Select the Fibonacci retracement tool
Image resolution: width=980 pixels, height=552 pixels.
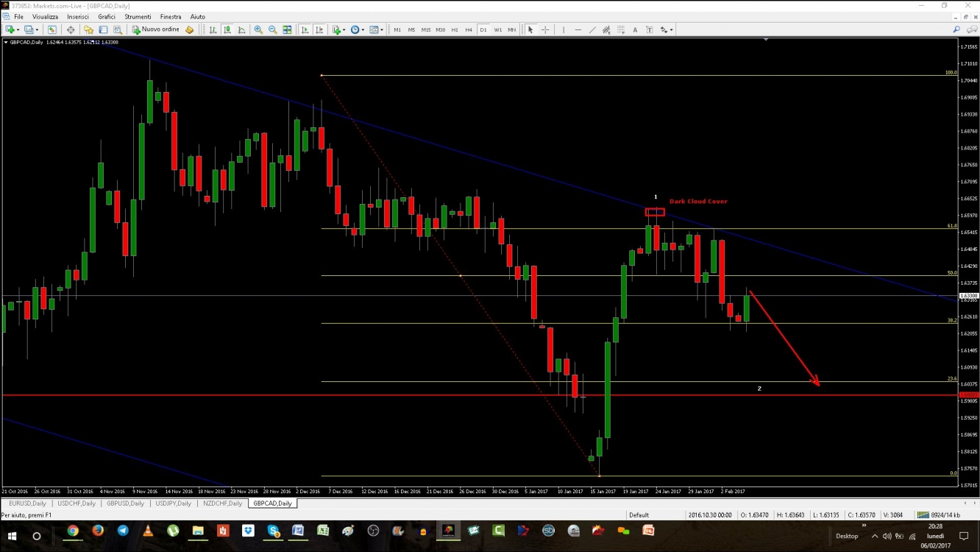(x=621, y=29)
